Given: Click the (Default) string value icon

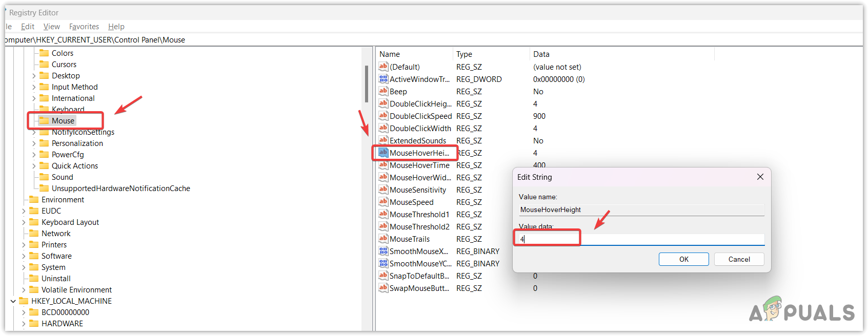Looking at the screenshot, I should 383,67.
